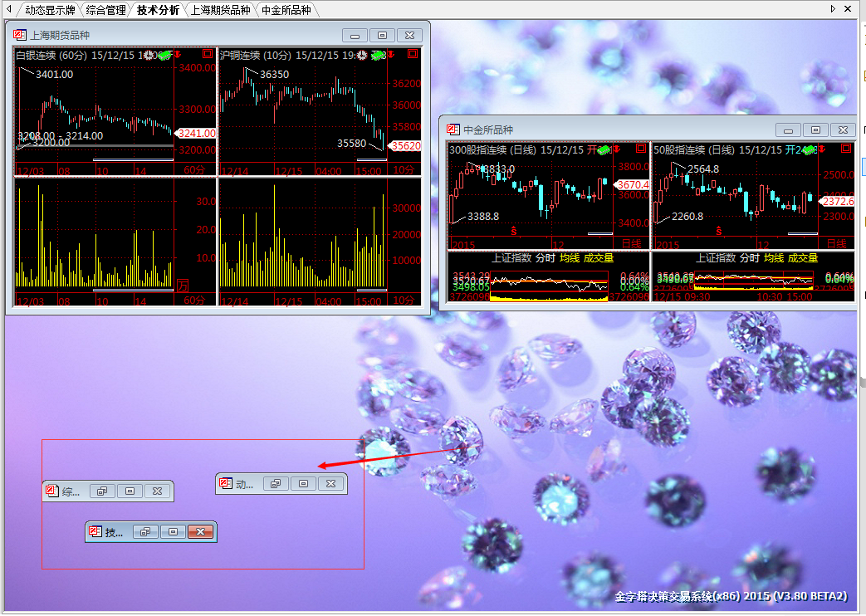Viewport: 866px width, 616px height.
Task: Select the 技术分析 tab
Action: click(158, 10)
